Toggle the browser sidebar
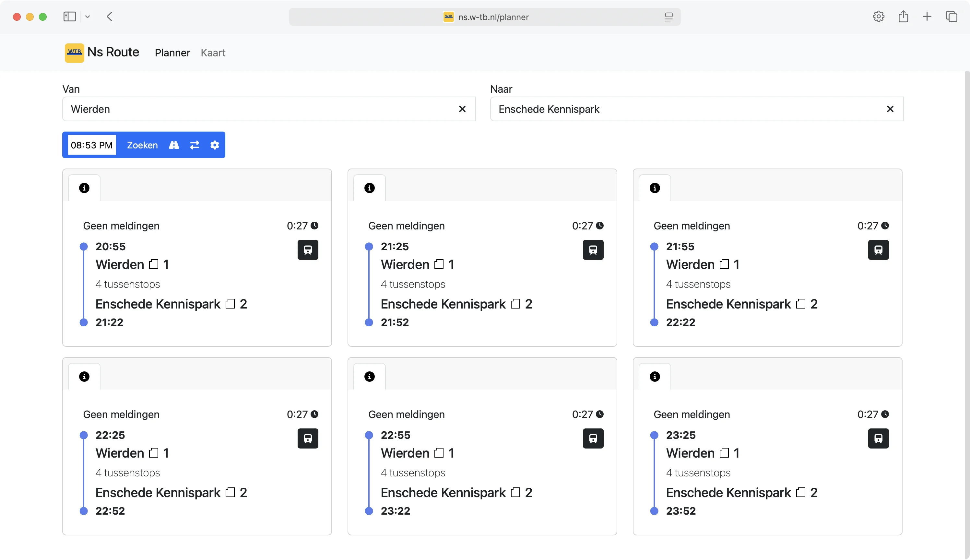 [x=70, y=17]
